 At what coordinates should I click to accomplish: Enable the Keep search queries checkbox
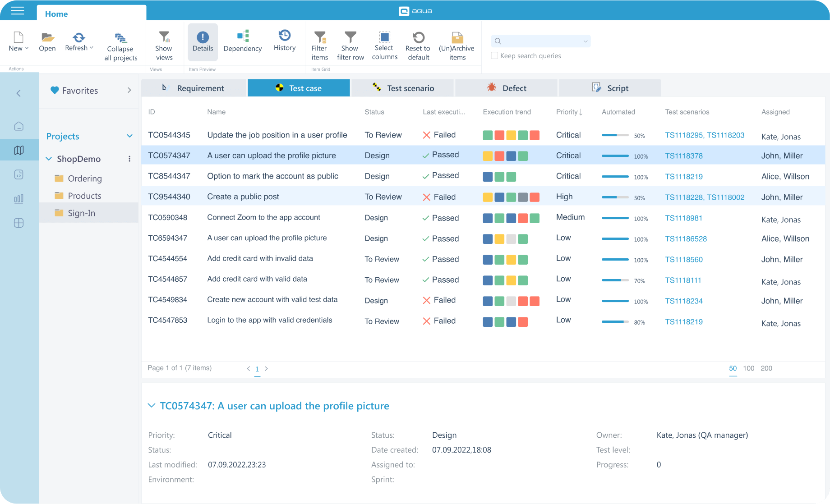(495, 56)
